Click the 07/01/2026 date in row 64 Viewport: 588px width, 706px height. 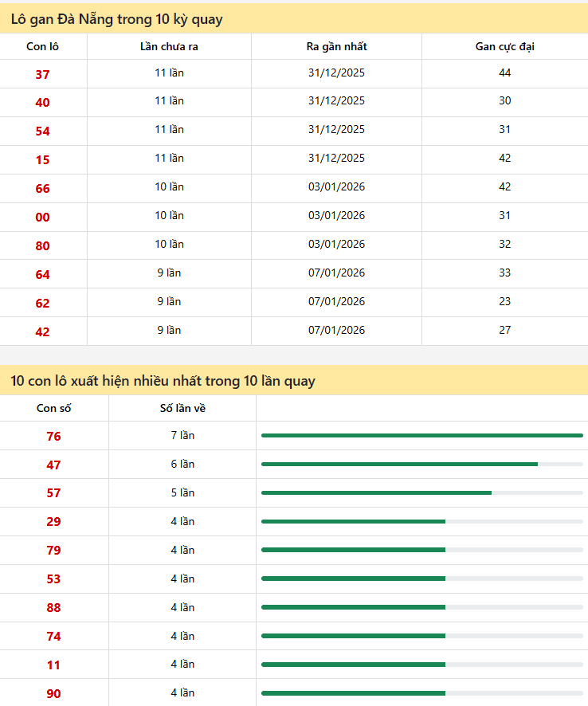[336, 273]
